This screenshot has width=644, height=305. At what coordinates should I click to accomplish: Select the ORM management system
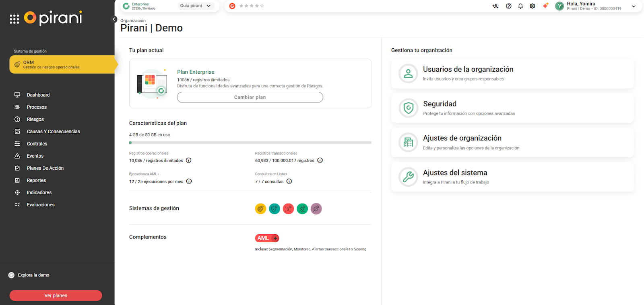[x=64, y=64]
